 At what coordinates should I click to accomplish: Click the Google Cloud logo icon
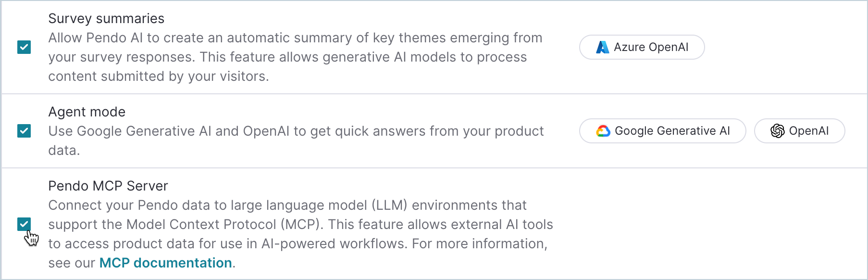[x=603, y=131]
